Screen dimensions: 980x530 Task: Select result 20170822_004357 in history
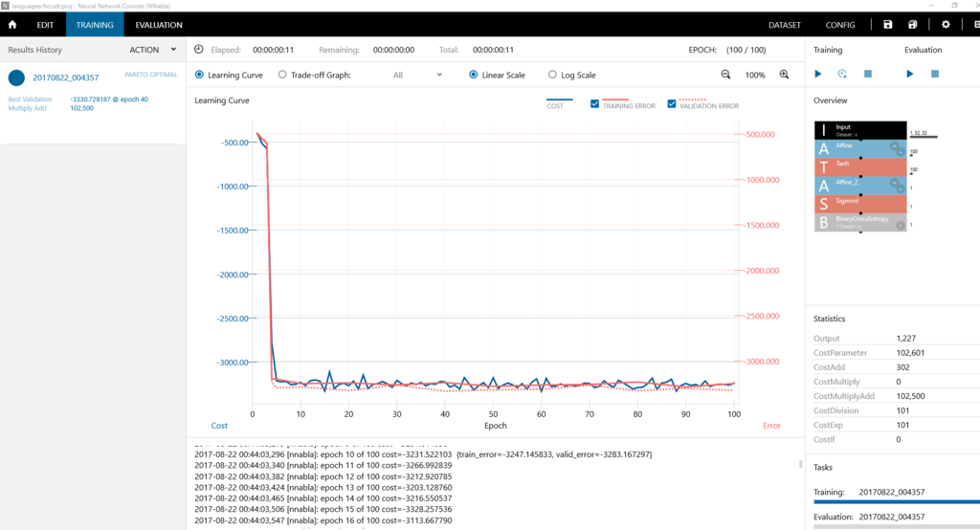[x=66, y=77]
